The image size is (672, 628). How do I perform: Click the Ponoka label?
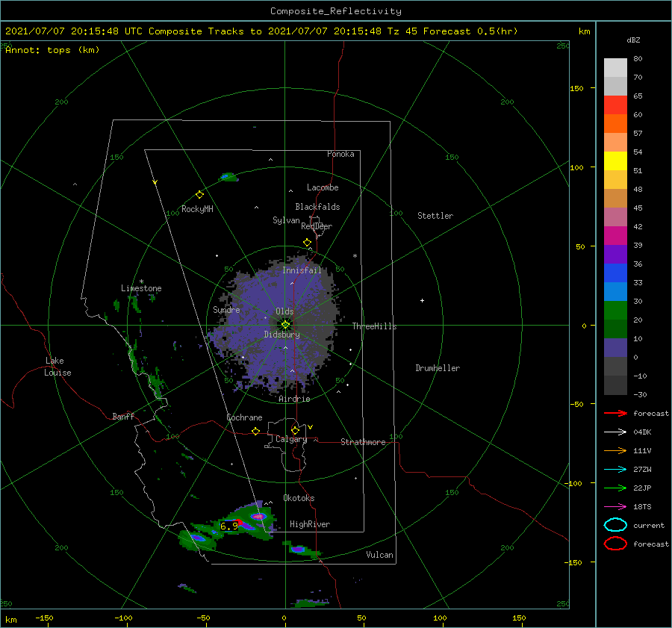pyautogui.click(x=340, y=154)
